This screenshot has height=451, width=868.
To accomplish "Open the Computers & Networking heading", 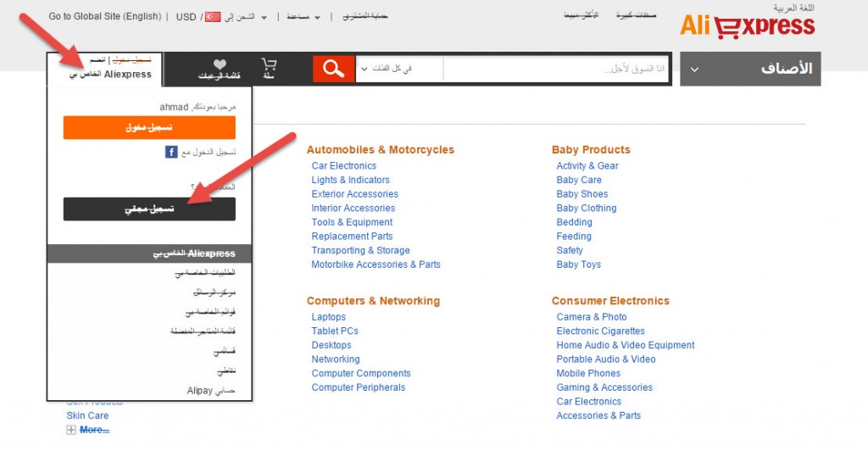I will point(373,301).
